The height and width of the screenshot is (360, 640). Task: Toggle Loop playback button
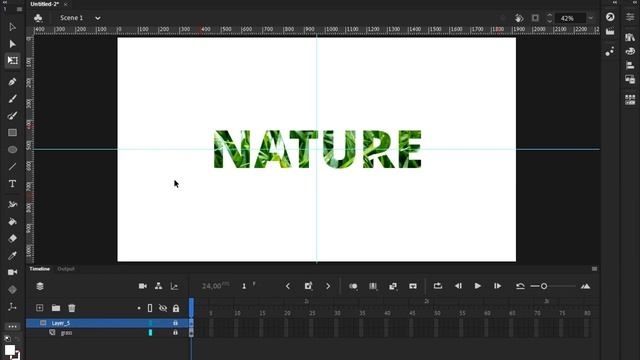point(438,286)
